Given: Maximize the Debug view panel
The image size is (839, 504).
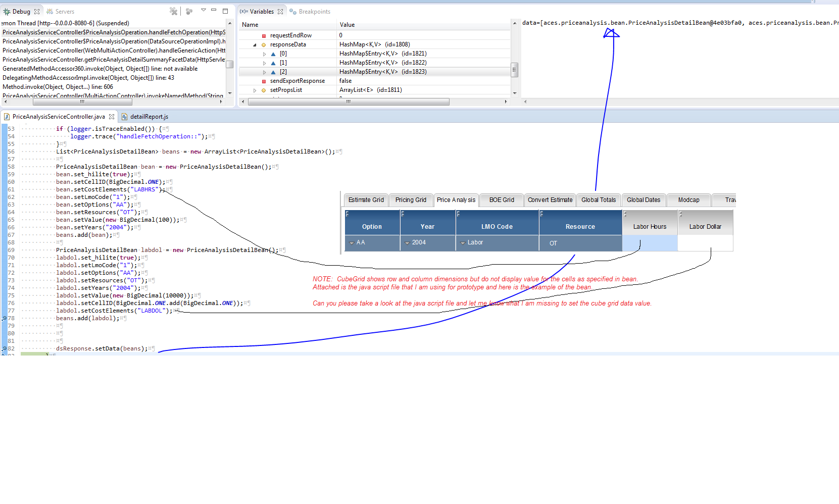Looking at the screenshot, I should (x=225, y=11).
